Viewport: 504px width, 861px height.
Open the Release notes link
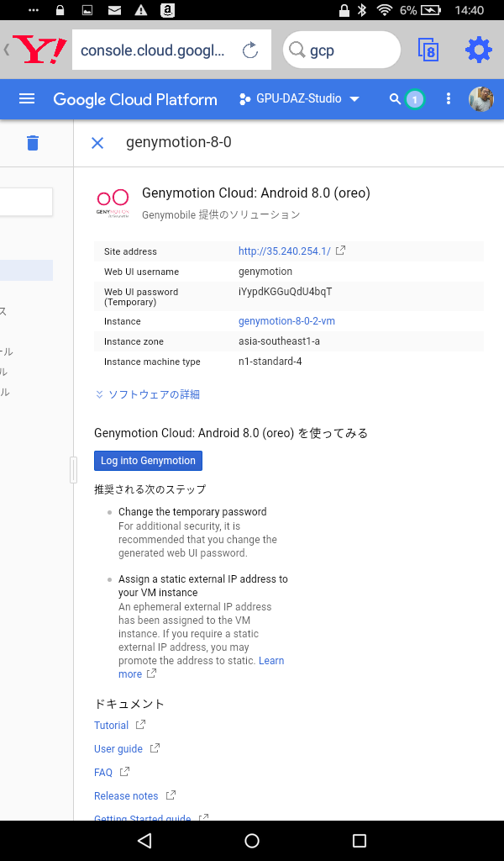click(x=126, y=796)
